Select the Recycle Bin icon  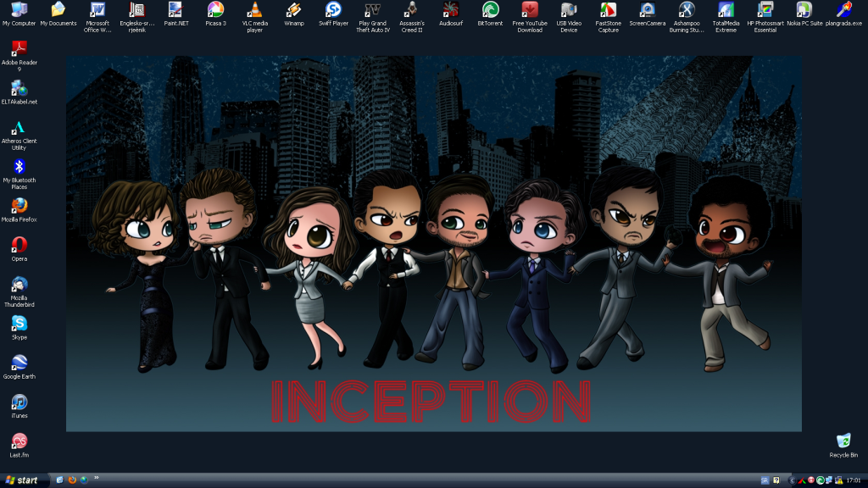point(843,446)
